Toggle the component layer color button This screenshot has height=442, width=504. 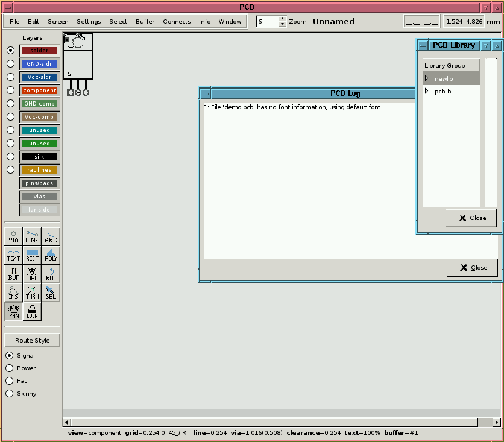39,90
